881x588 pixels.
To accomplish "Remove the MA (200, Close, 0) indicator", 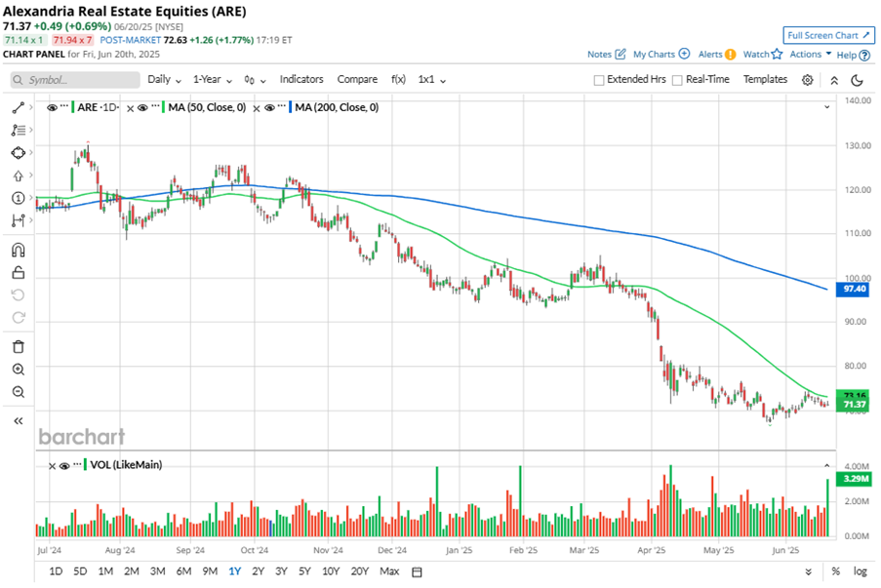I will click(257, 108).
